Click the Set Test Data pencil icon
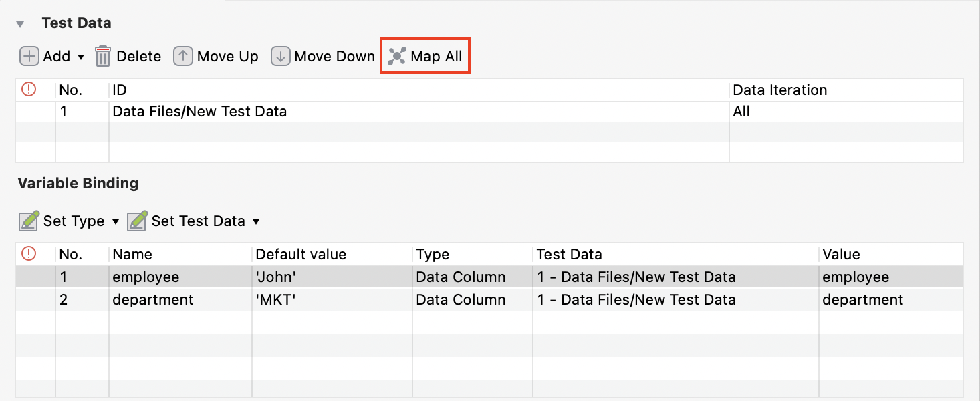 pos(137,221)
